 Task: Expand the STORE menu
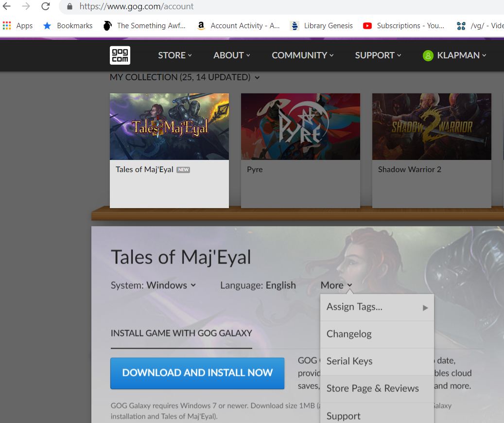pos(175,55)
